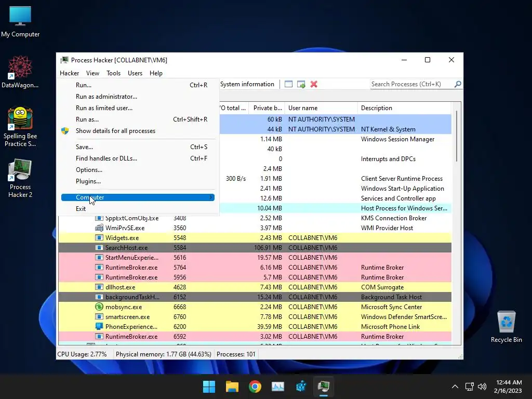Screen dimensions: 532x399
Task: Select the smartscreen.exe process icon
Action: pos(99,316)
